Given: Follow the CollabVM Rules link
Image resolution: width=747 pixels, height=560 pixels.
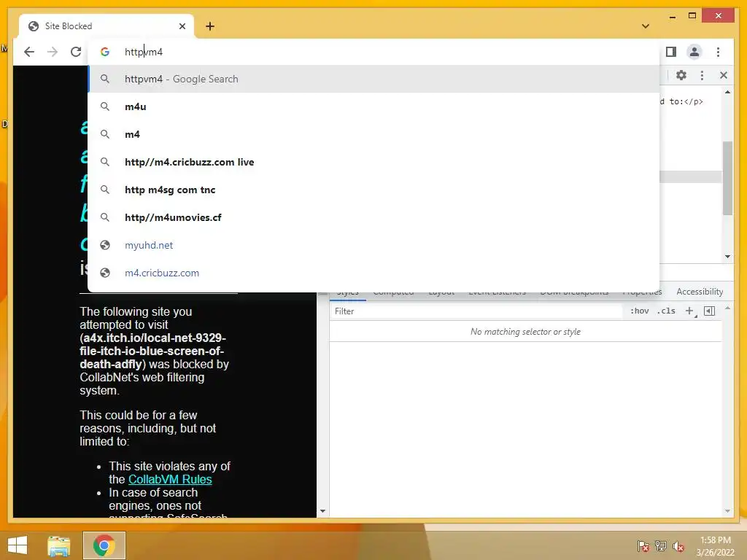Looking at the screenshot, I should click(x=170, y=480).
